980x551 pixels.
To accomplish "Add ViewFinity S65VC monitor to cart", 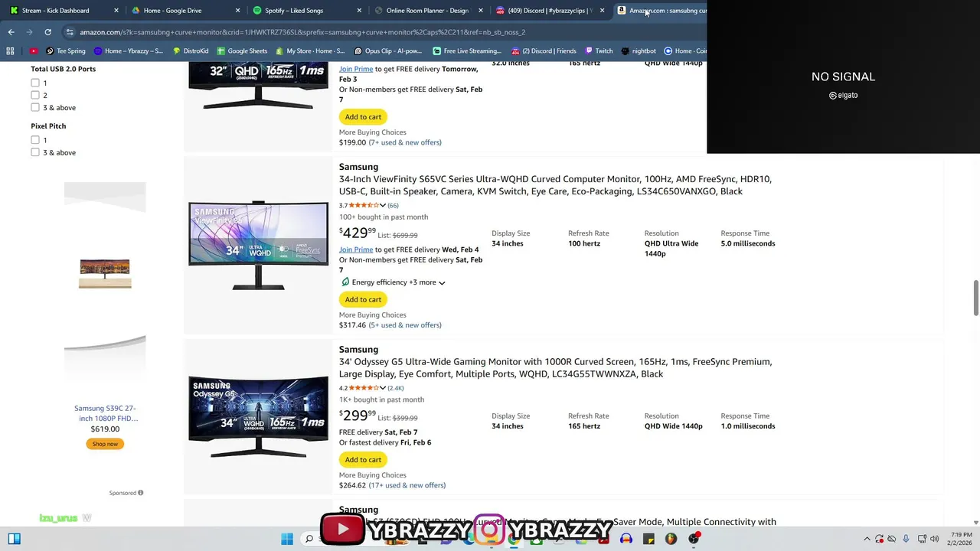I will (363, 299).
